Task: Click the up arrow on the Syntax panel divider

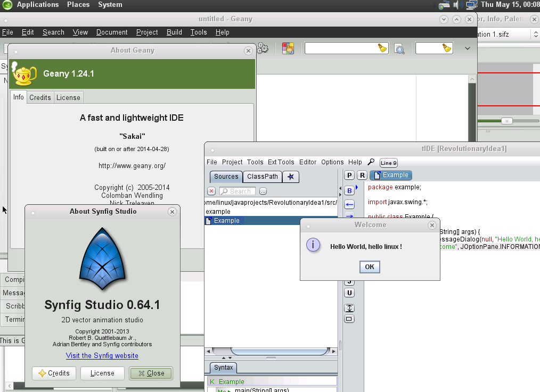Action: [x=224, y=358]
